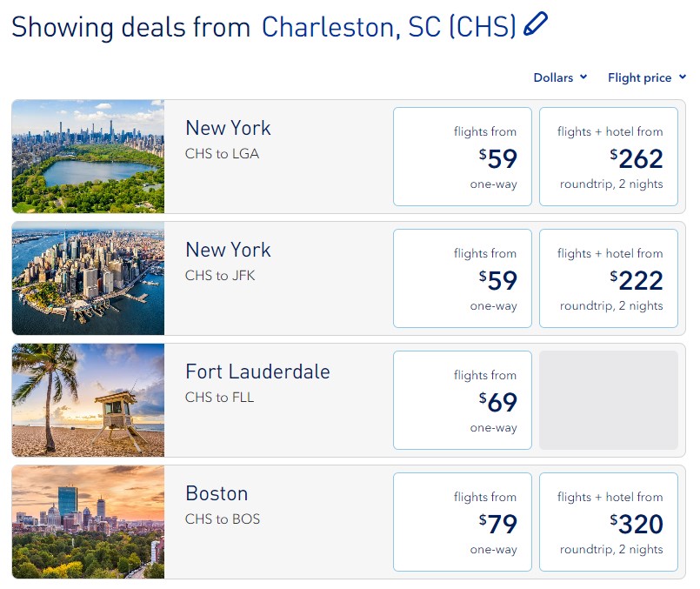
Task: Open the Fort Lauderdale beach thumbnail
Action: 88,400
